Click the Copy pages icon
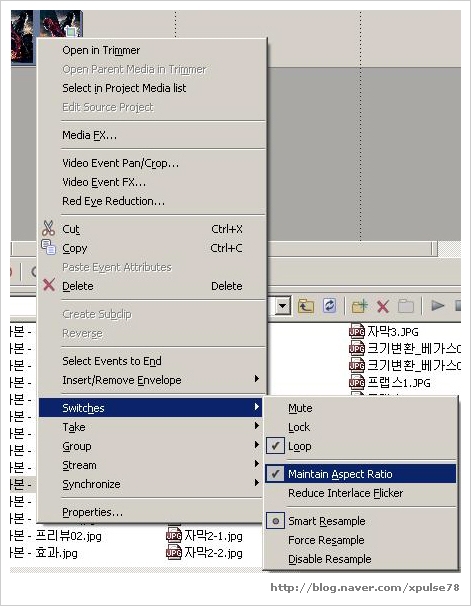The width and height of the screenshot is (471, 606). (x=48, y=247)
